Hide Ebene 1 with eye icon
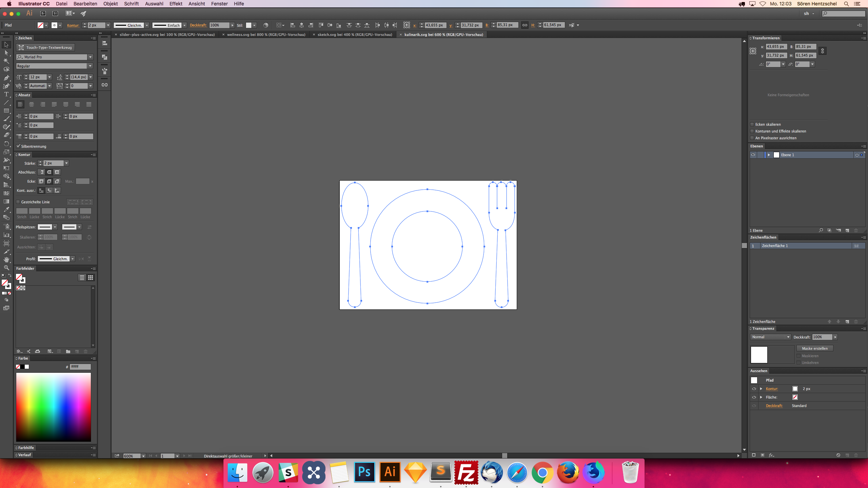The height and width of the screenshot is (488, 868). click(x=753, y=155)
